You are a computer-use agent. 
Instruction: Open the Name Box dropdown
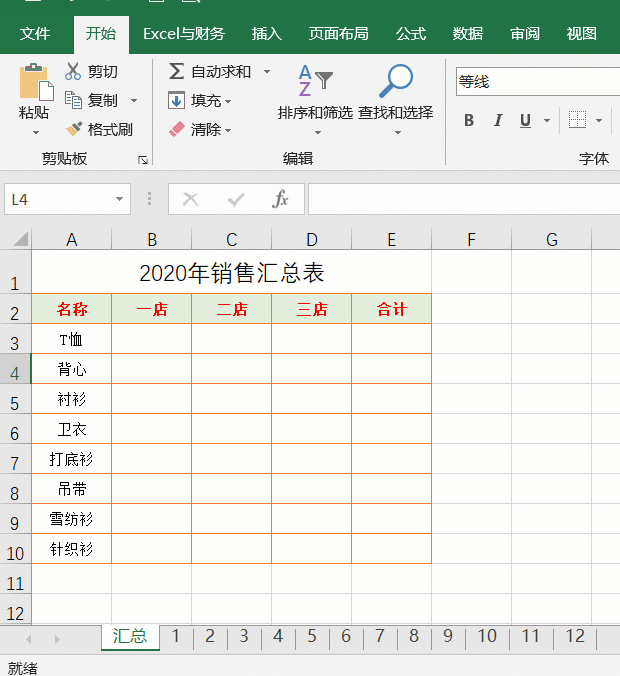point(119,199)
